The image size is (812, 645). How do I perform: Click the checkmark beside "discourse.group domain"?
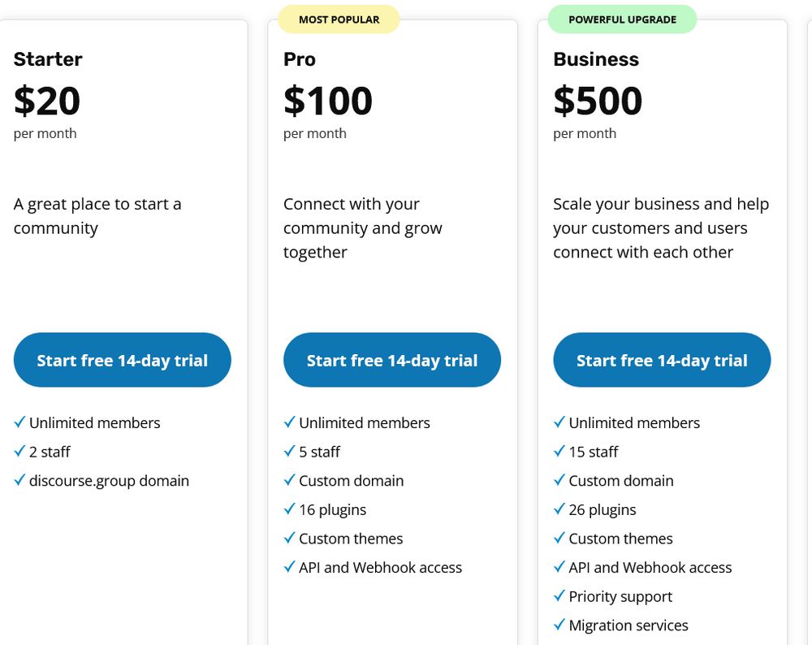[x=19, y=480]
